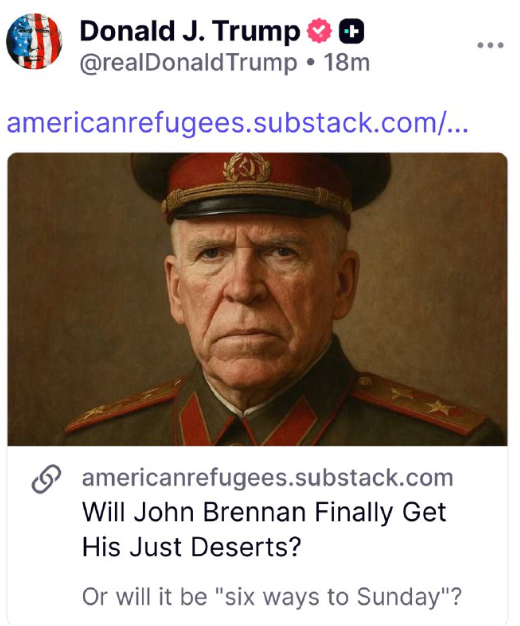520x626 pixels.
Task: Open Donald J. Trump display name
Action: coord(190,31)
